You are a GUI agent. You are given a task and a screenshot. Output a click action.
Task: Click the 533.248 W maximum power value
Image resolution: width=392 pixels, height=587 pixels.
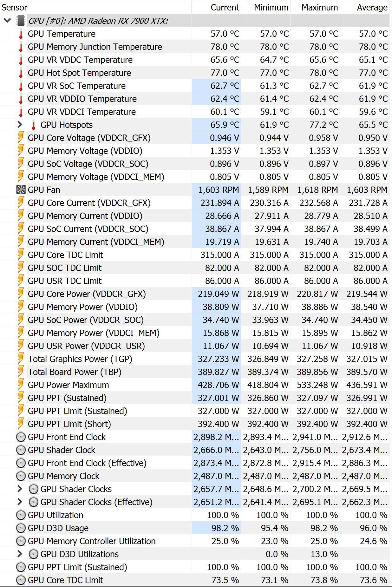point(317,385)
